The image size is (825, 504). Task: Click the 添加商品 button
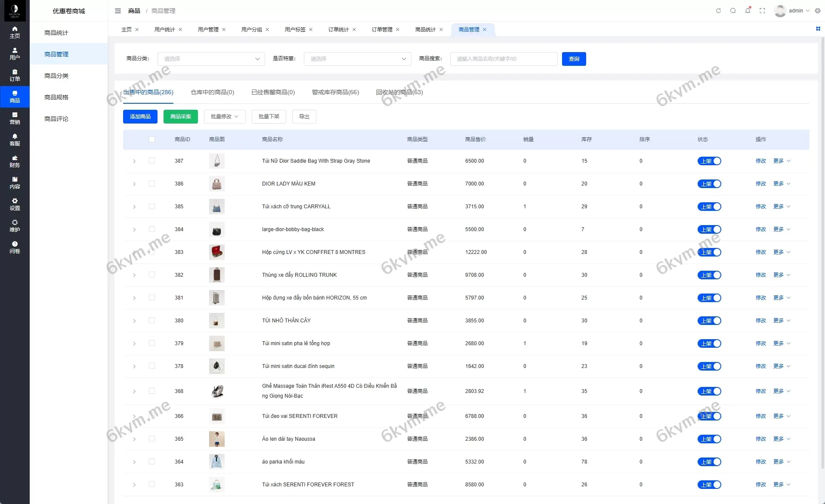pyautogui.click(x=140, y=117)
